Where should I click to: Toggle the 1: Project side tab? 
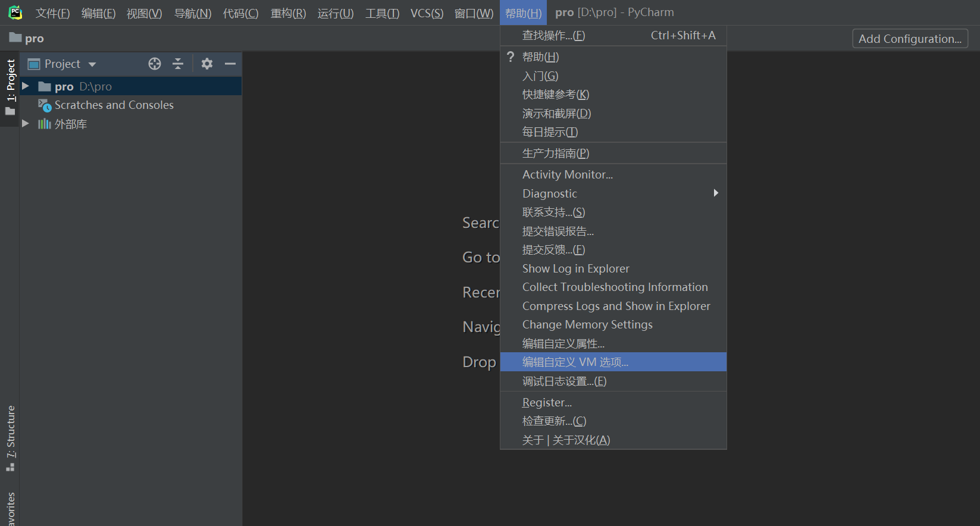[x=10, y=88]
